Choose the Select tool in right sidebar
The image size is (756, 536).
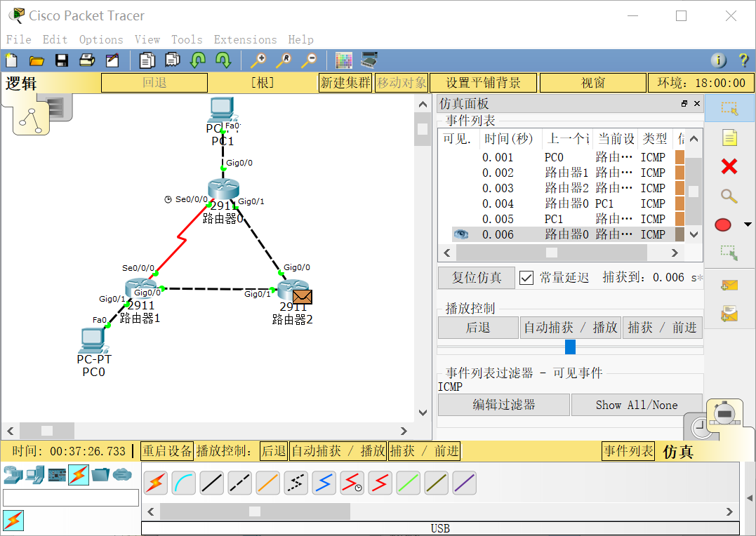(729, 109)
